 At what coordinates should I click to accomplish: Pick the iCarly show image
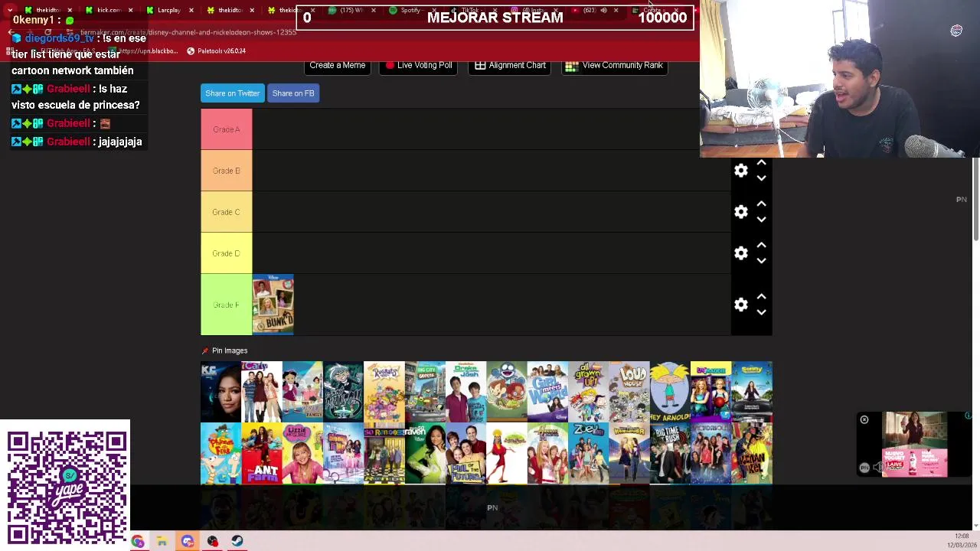point(262,392)
